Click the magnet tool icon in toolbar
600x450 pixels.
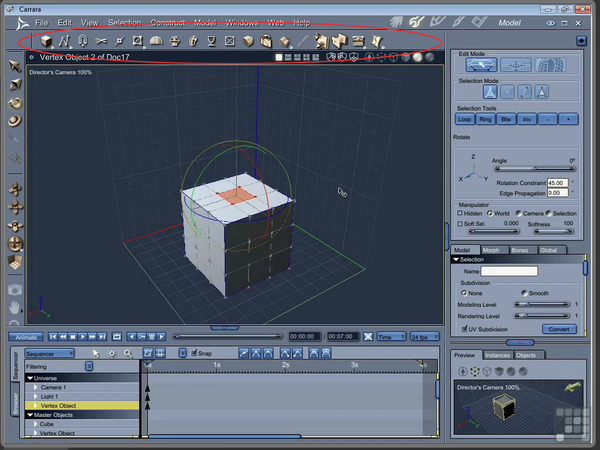tap(83, 41)
